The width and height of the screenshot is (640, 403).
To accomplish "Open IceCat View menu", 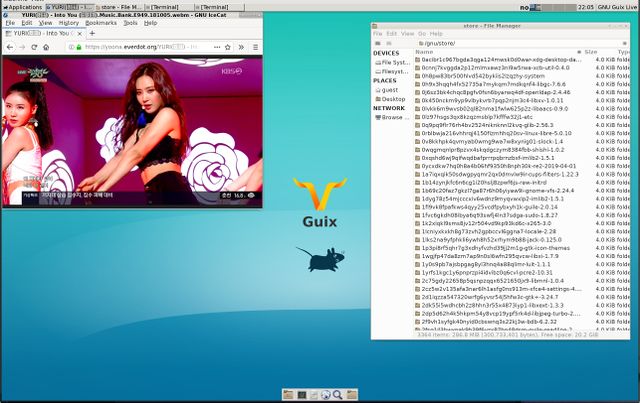I will (45, 23).
